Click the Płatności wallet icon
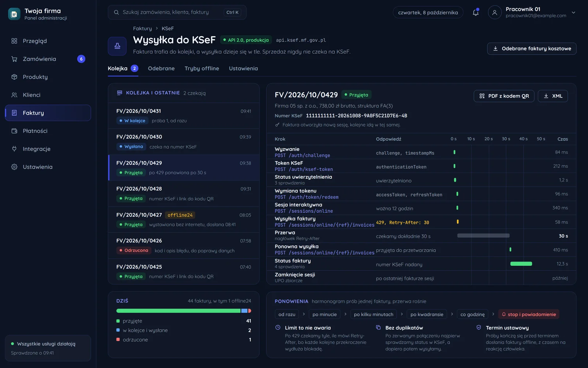588x368 pixels. [14, 131]
